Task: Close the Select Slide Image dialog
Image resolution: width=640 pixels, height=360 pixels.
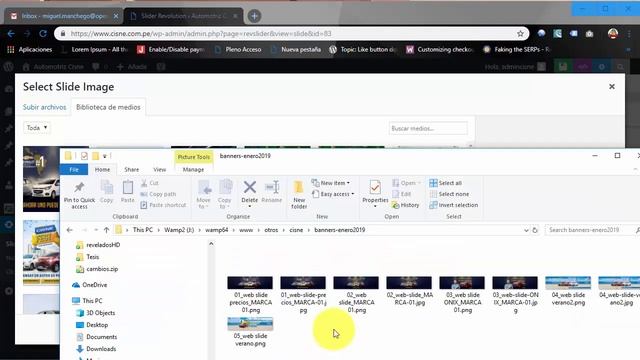Action: point(611,87)
